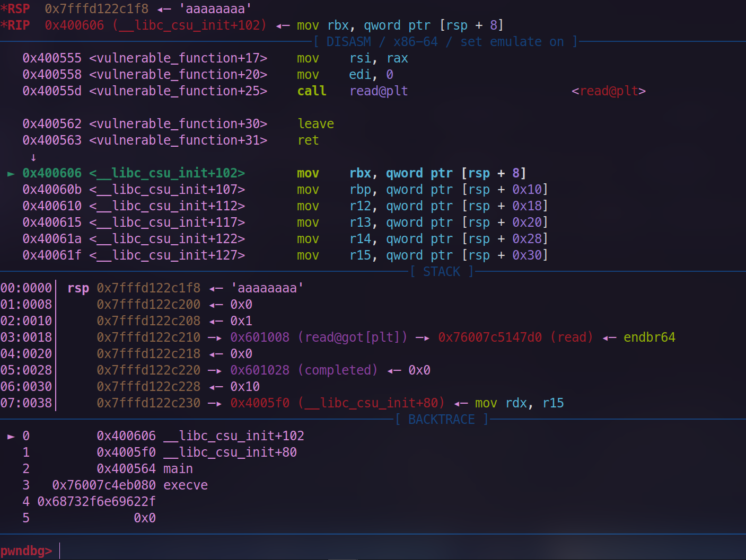This screenshot has height=560, width=746.
Task: Select backtrace frame 2 main entry
Action: click(178, 468)
